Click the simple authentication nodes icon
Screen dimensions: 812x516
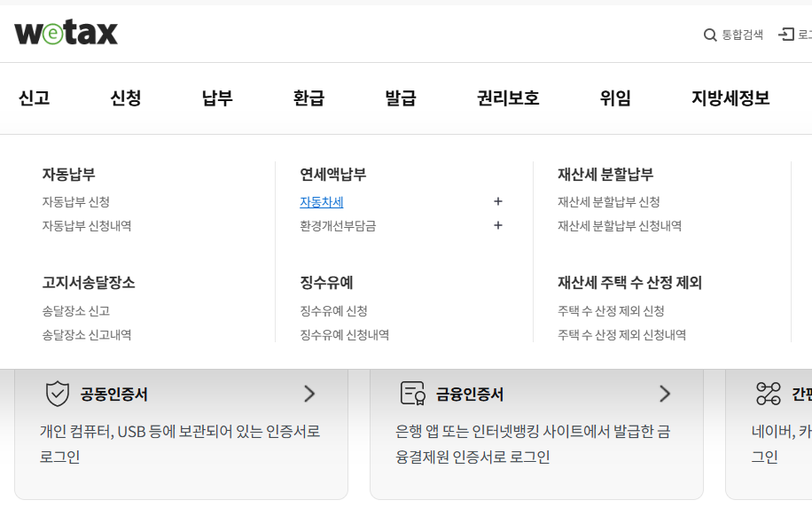coord(768,394)
